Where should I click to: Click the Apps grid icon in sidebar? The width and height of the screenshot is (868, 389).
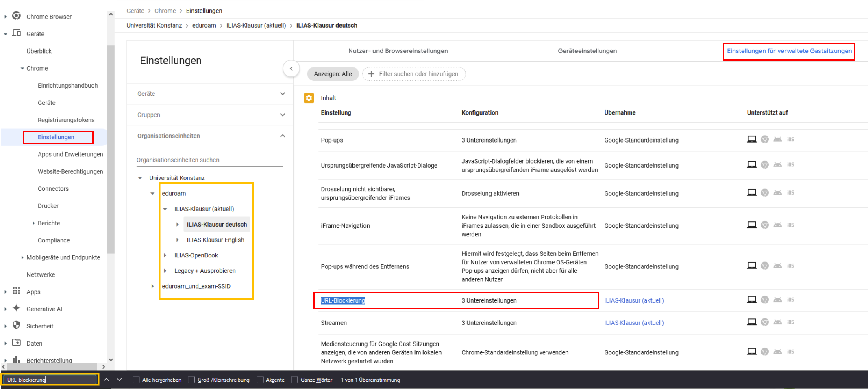(16, 291)
